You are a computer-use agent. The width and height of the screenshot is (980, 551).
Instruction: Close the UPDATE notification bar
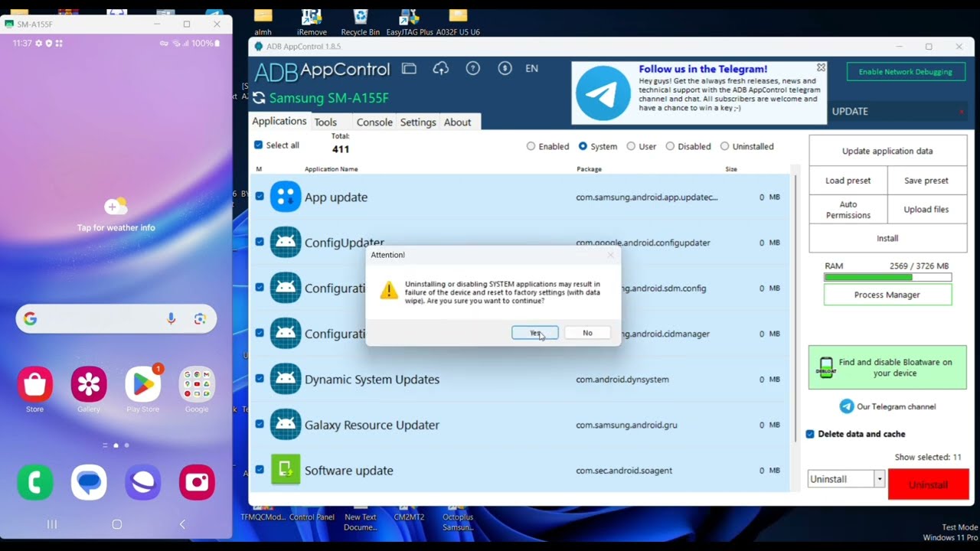[962, 112]
